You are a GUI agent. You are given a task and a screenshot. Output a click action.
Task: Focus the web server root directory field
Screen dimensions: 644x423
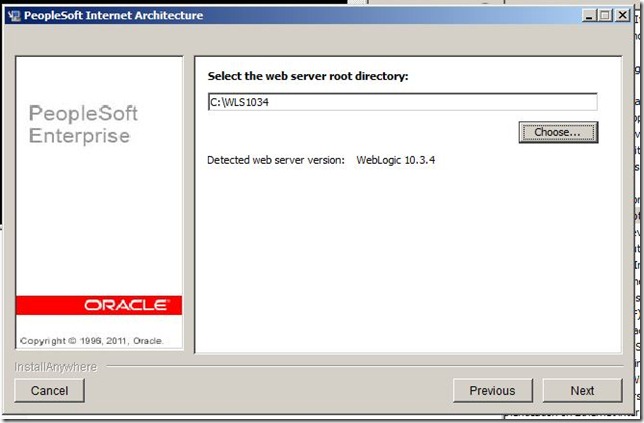click(x=402, y=102)
